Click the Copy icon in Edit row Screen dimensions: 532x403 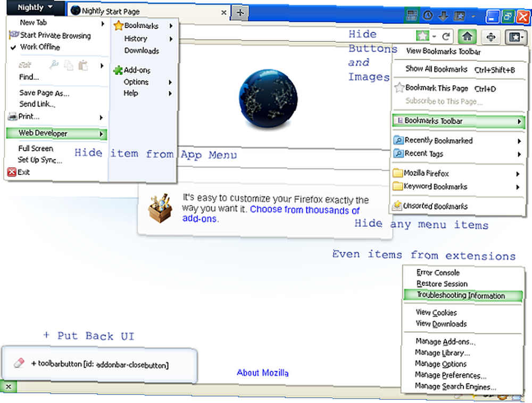(69, 65)
